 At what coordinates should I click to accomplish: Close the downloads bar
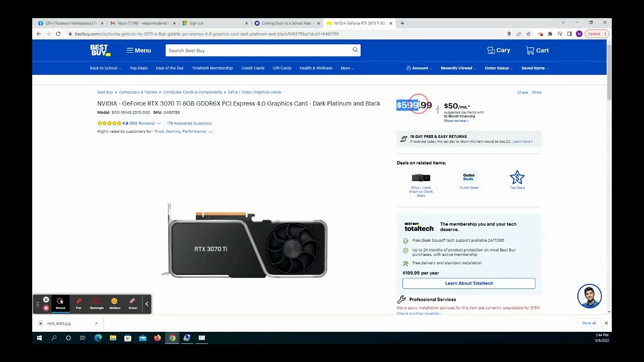[606, 323]
